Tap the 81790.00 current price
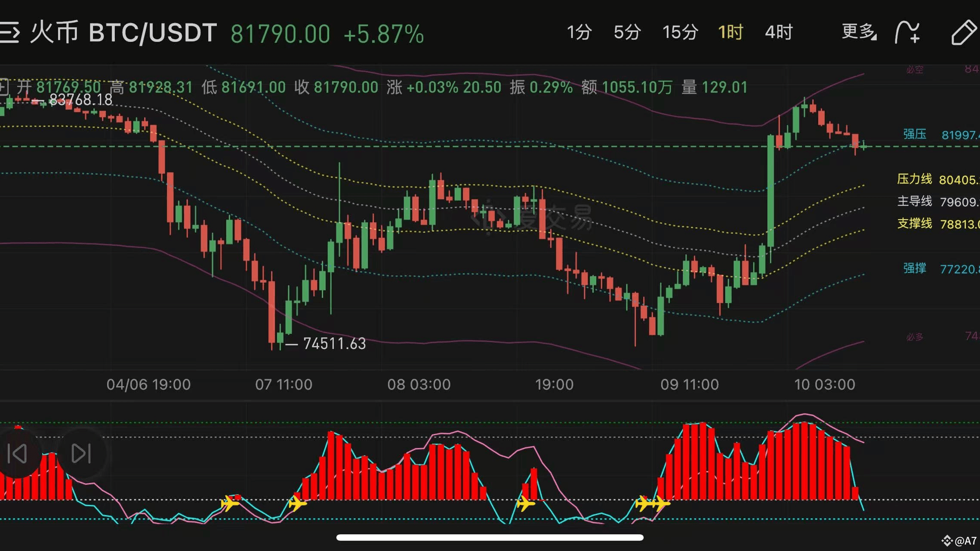Viewport: 980px width, 551px height. 280,34
